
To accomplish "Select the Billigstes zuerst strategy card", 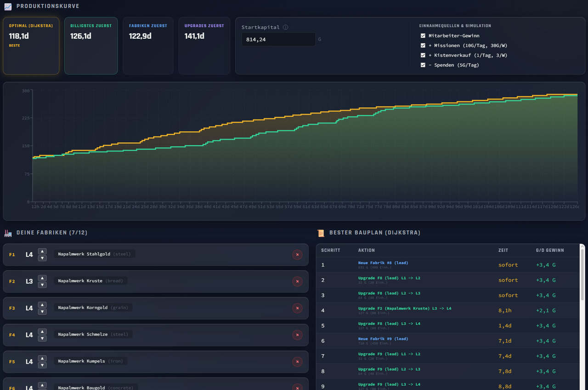I will pos(91,46).
